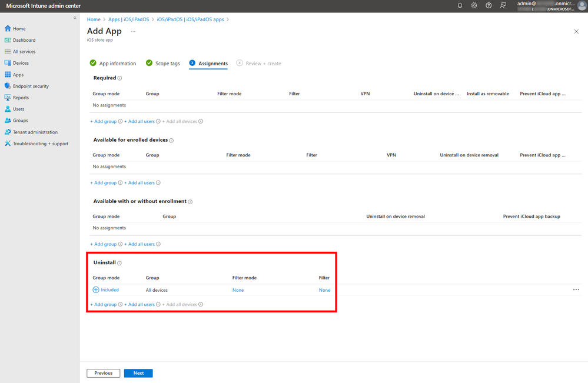Add all users under Available with or without enrollment
Viewport: 588px width, 383px height.
click(x=139, y=244)
